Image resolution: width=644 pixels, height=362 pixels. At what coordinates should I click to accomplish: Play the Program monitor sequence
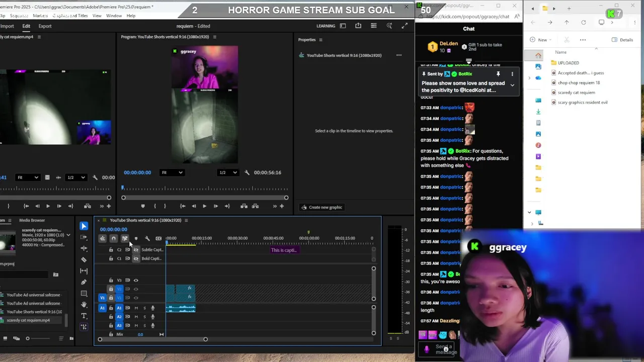[204, 206]
